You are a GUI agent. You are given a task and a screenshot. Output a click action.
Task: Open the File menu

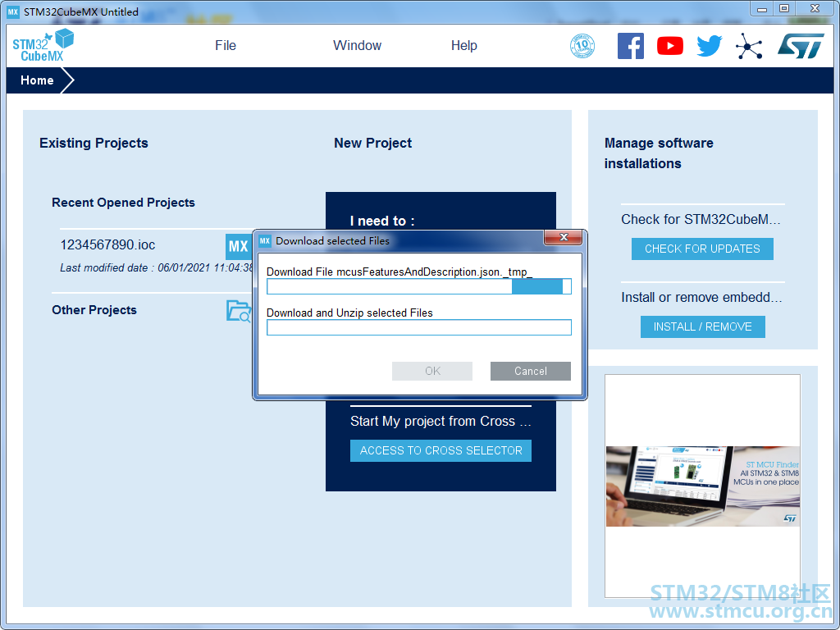[x=226, y=46]
